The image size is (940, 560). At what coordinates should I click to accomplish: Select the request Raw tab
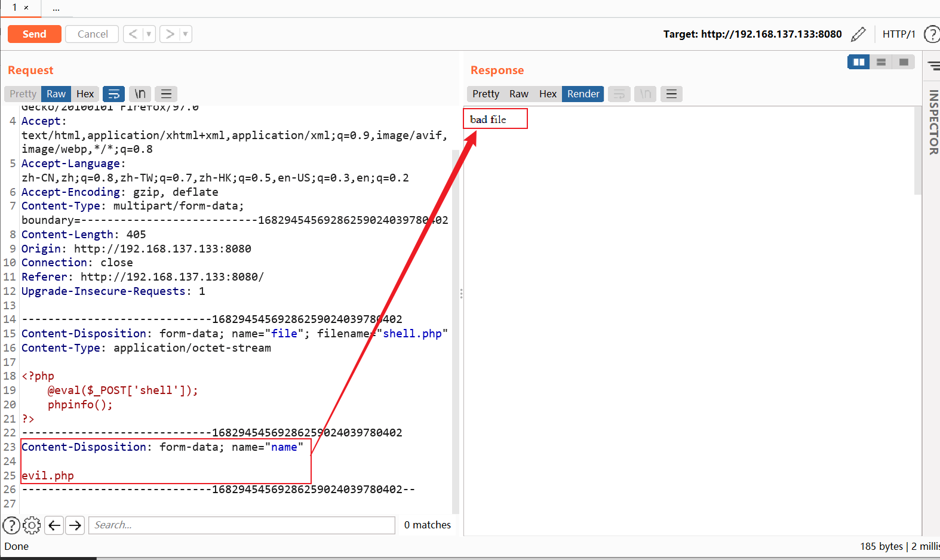[56, 94]
